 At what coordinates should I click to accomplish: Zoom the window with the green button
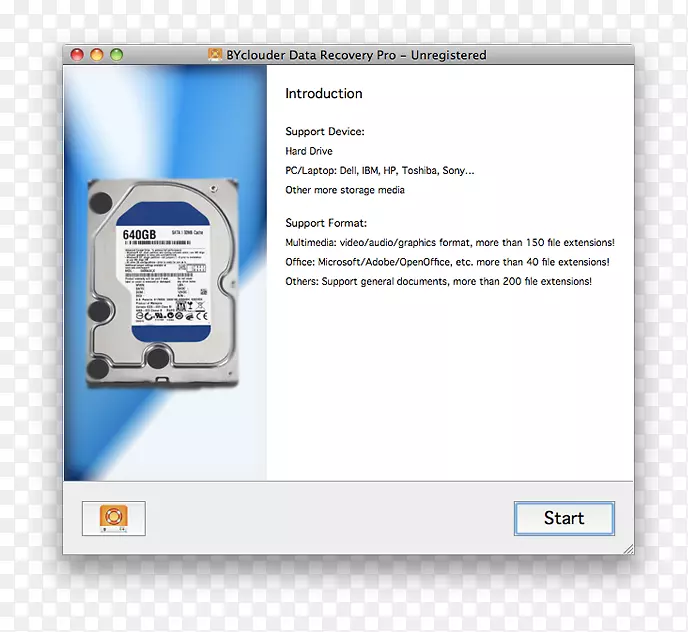click(x=117, y=55)
